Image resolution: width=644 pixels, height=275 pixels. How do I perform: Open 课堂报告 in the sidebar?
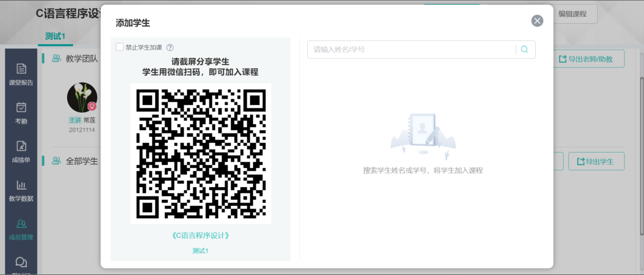(21, 74)
